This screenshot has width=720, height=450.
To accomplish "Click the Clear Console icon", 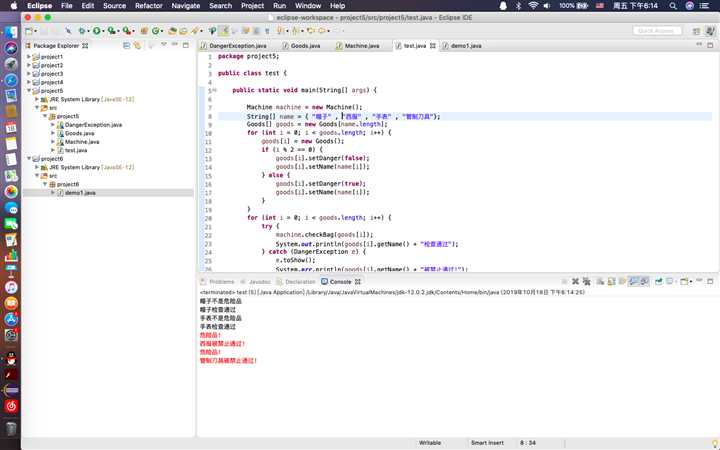I will click(x=600, y=281).
